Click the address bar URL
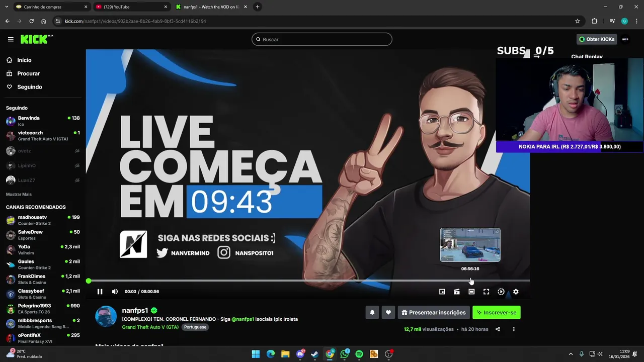644x362 pixels. tap(135, 21)
